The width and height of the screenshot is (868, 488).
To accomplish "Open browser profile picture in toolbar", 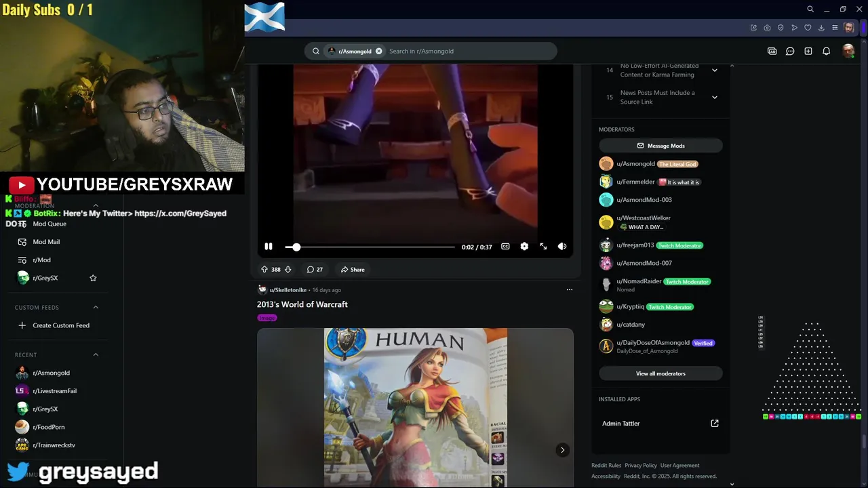I will tap(849, 28).
